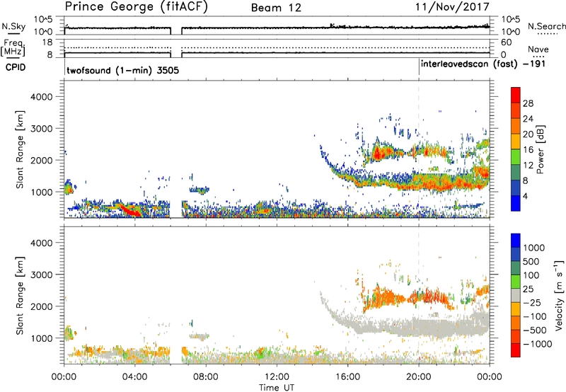Click the "20:00" time tick label
Image resolution: width=566 pixels, height=392 pixels.
[x=418, y=377]
